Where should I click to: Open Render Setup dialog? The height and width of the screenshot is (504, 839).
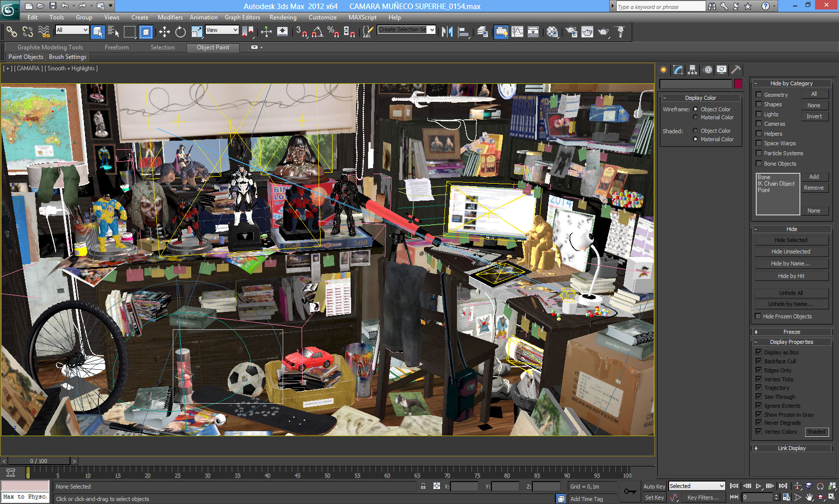tap(571, 32)
